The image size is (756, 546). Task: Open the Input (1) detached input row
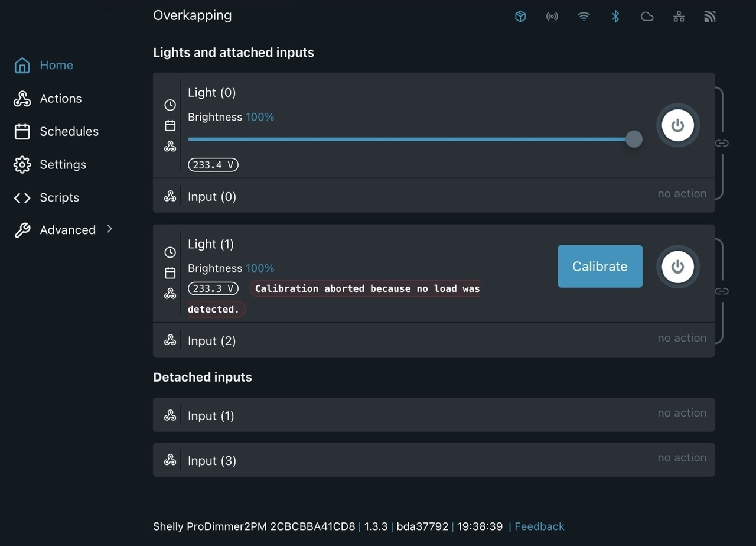tap(434, 415)
